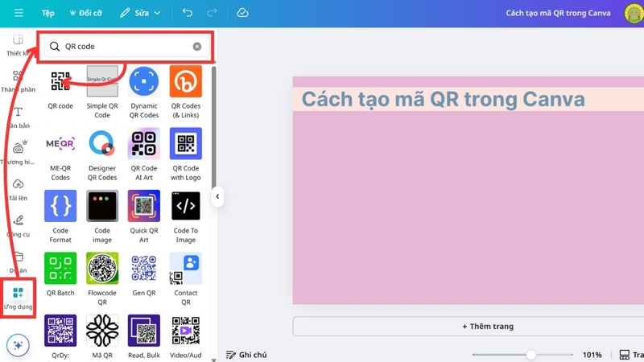Open the Thành phần elements tab
This screenshot has height=362, width=644.
18,81
